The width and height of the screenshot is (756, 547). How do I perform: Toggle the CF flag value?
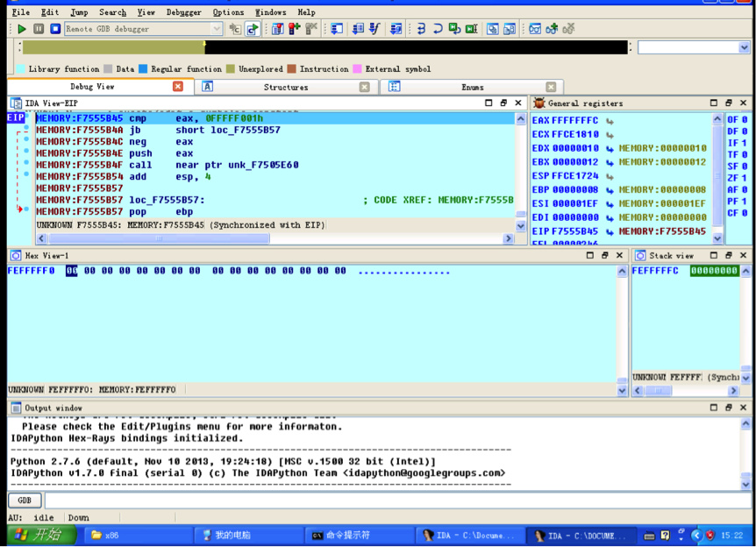(x=744, y=213)
